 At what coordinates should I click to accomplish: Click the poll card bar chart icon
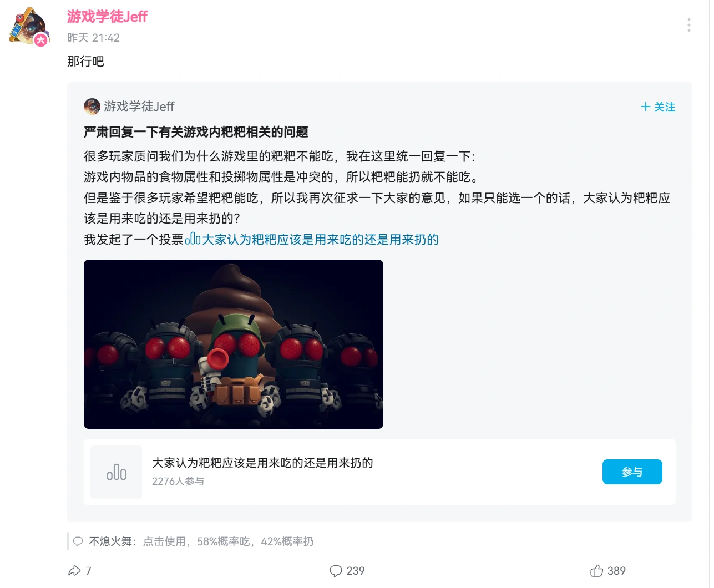(x=117, y=472)
